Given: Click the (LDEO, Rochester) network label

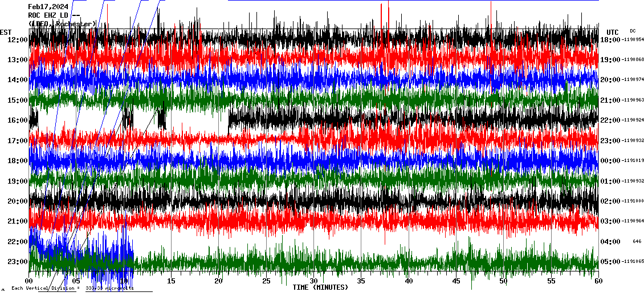Looking at the screenshot, I should [62, 23].
